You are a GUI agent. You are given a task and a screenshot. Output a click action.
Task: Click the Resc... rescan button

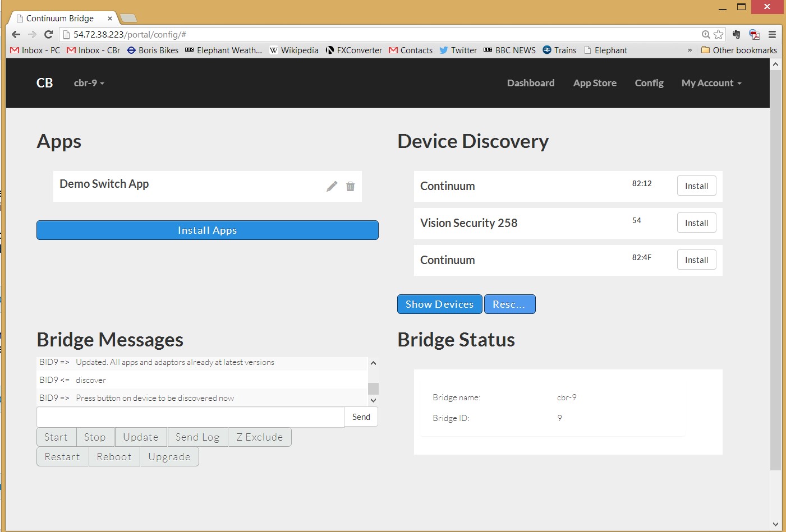(x=509, y=304)
